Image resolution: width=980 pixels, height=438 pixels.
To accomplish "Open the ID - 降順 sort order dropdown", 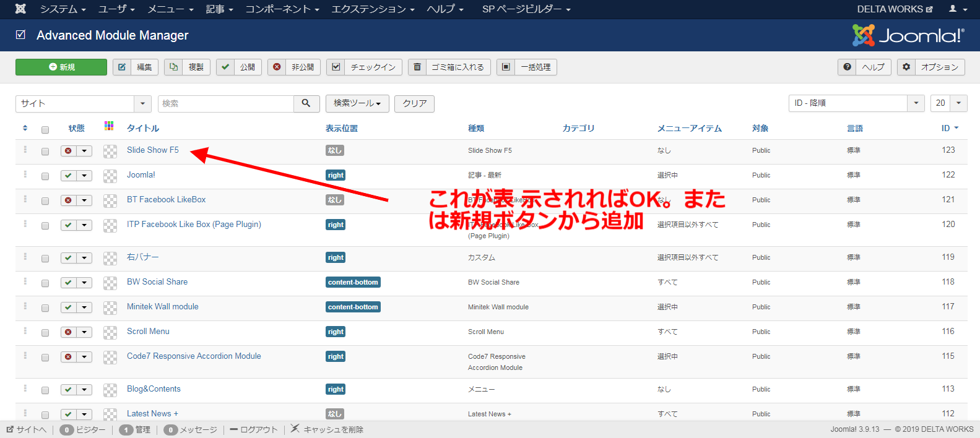I will click(857, 103).
